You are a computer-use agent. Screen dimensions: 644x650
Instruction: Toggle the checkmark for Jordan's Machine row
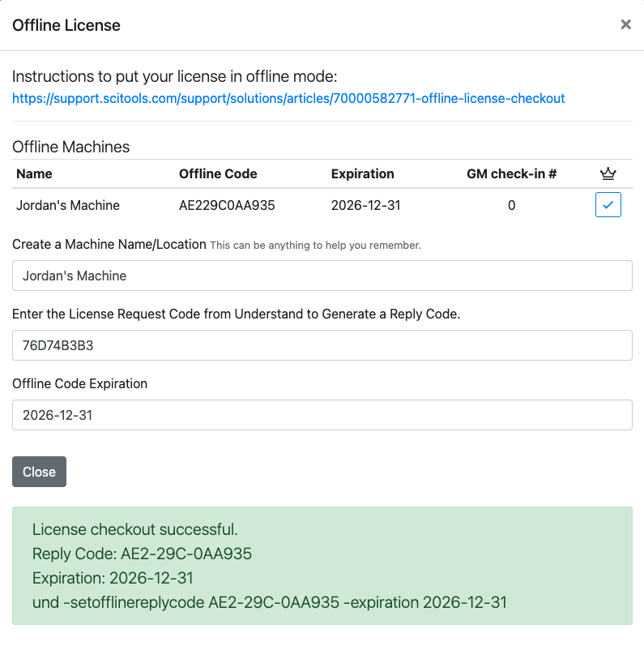pos(608,205)
